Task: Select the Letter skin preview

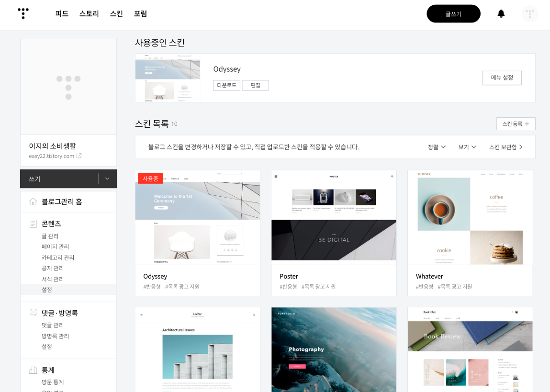Action: (198, 349)
